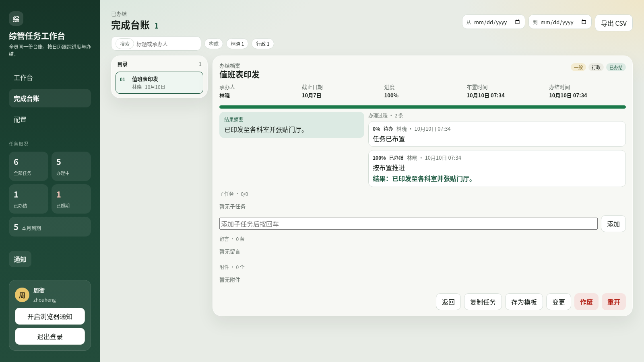Click the 行政 tag in the detail header
Viewport: 644px width, 362px height.
(596, 67)
